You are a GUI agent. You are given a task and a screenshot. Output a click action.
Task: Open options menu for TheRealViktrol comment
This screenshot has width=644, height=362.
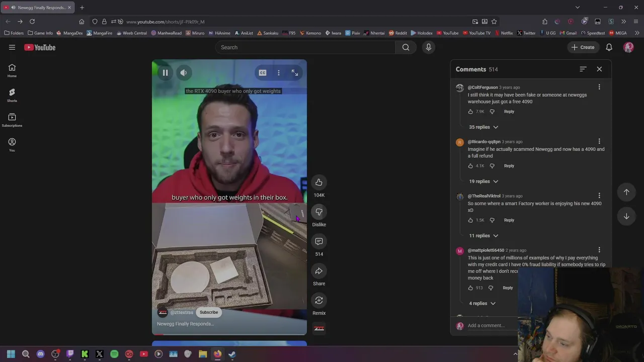(599, 196)
